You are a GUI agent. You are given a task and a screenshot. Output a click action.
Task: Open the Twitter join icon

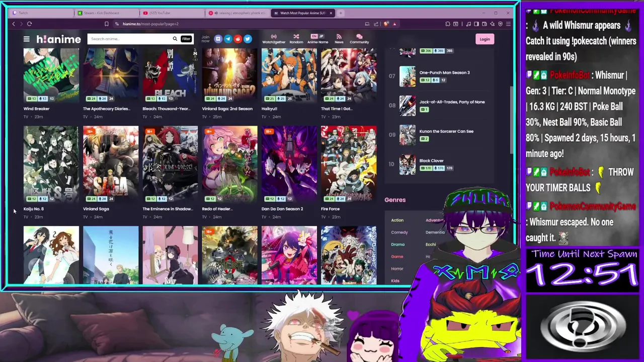click(248, 39)
